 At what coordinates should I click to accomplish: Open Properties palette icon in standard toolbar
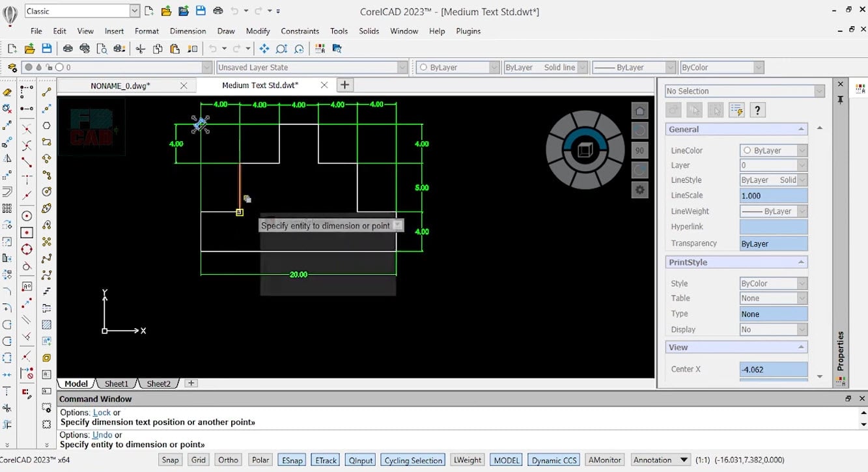coord(320,49)
